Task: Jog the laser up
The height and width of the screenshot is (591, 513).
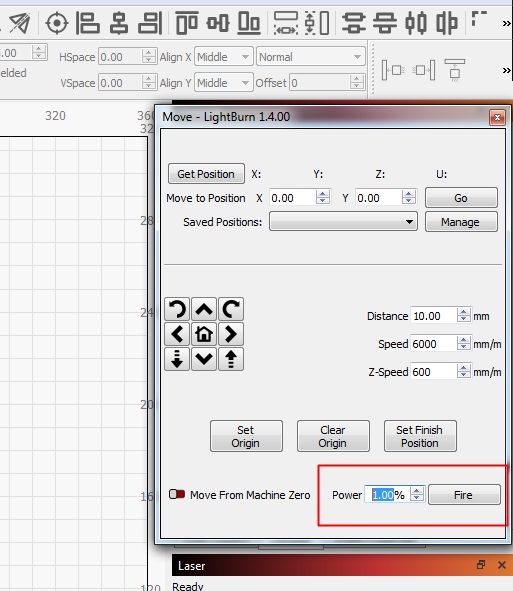Action: (204, 309)
